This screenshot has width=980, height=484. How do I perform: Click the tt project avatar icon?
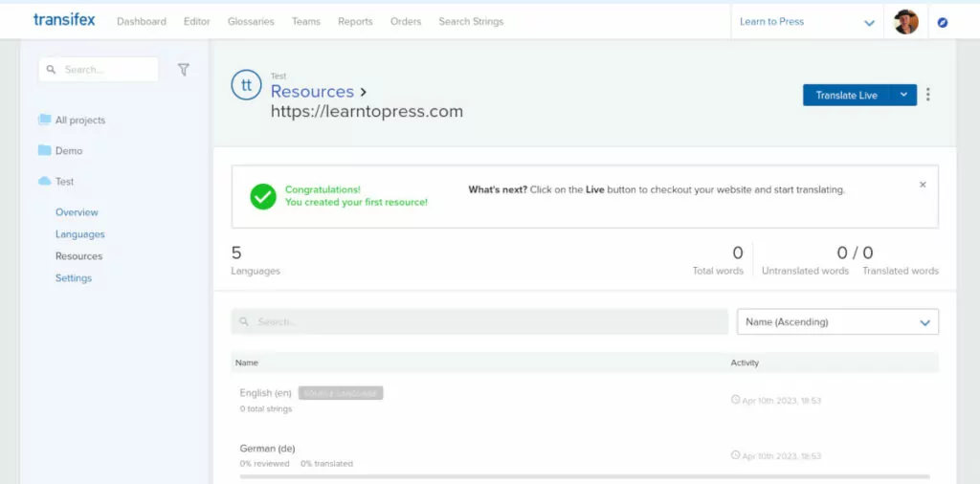click(x=246, y=85)
